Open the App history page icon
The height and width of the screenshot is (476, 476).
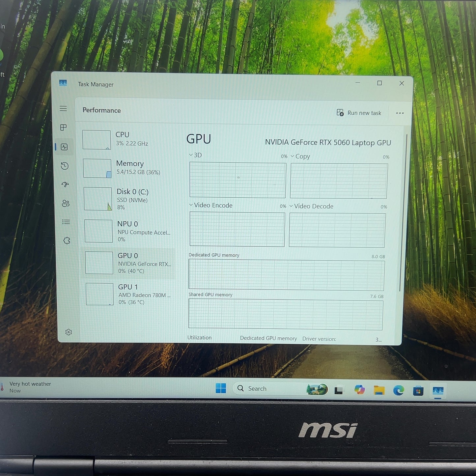point(65,166)
